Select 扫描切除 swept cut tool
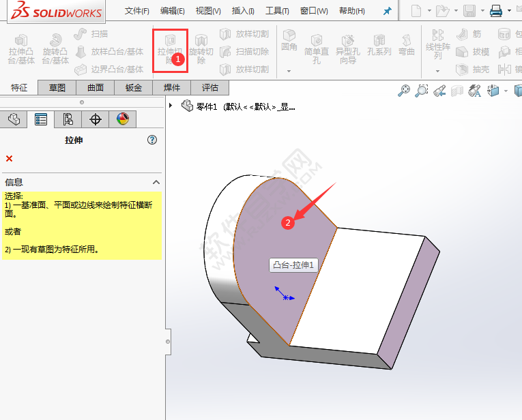The width and height of the screenshot is (522, 420). [244, 52]
